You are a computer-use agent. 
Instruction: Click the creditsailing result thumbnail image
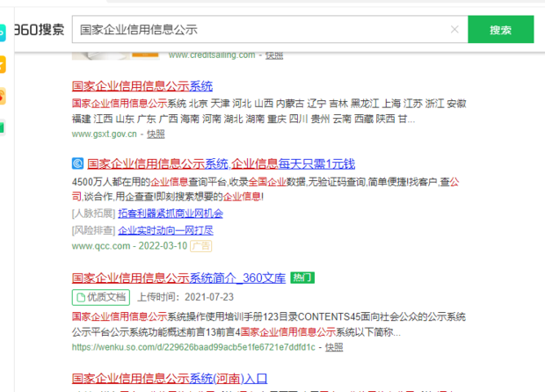point(115,55)
